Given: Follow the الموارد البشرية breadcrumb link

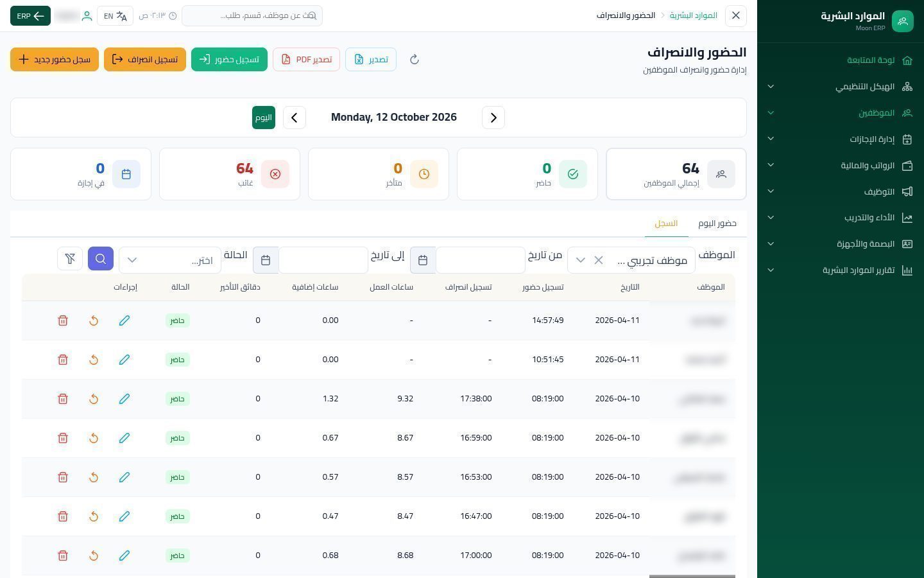Looking at the screenshot, I should point(694,15).
